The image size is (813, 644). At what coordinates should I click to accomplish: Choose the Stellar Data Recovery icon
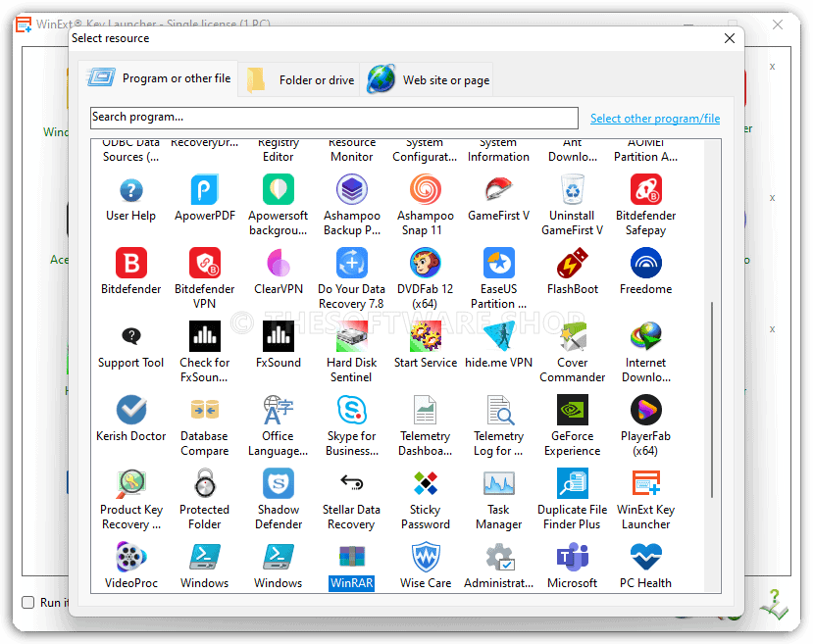click(x=352, y=482)
